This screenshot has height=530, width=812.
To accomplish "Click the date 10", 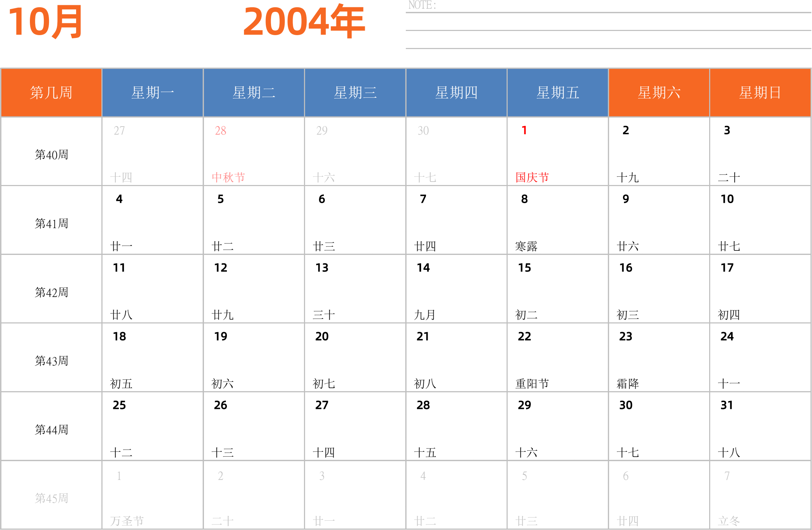I will pos(727,199).
